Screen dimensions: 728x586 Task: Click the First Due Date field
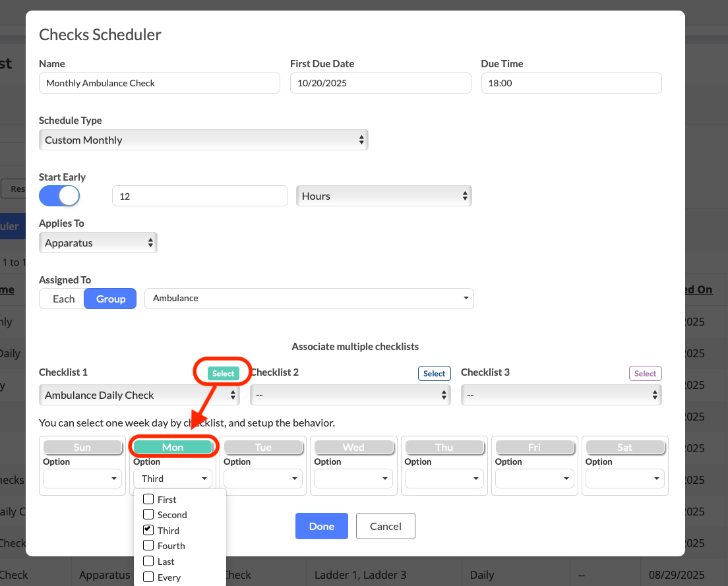380,83
